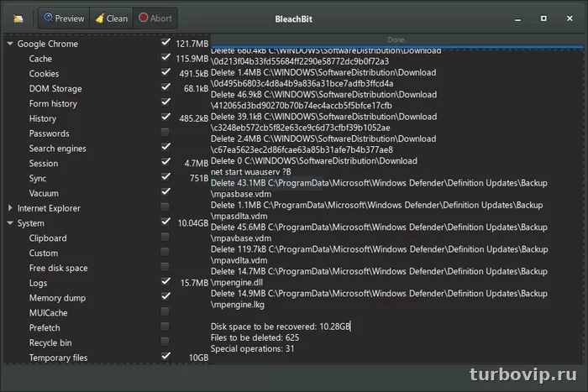The height and width of the screenshot is (392, 588).
Task: Expand the Internet Explorer tree group
Action: coord(10,208)
